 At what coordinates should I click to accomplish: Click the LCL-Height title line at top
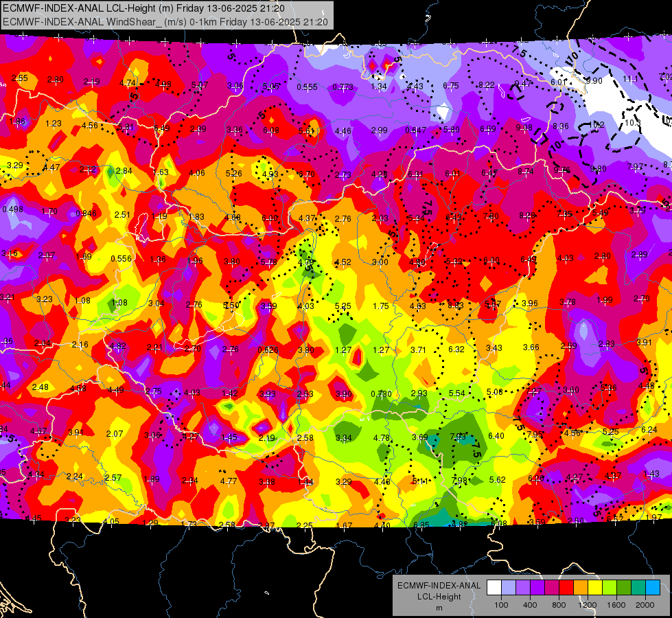pyautogui.click(x=143, y=8)
